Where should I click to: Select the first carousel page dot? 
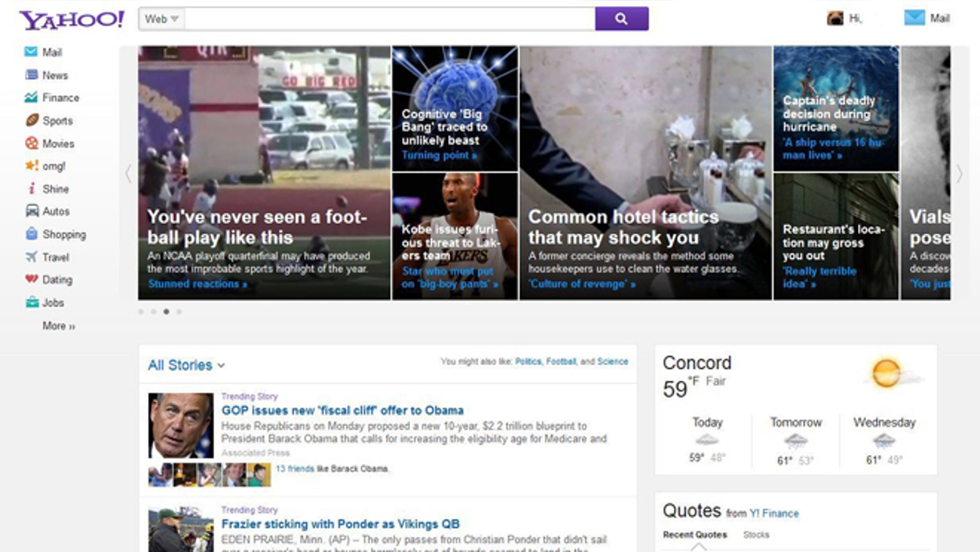coord(141,312)
